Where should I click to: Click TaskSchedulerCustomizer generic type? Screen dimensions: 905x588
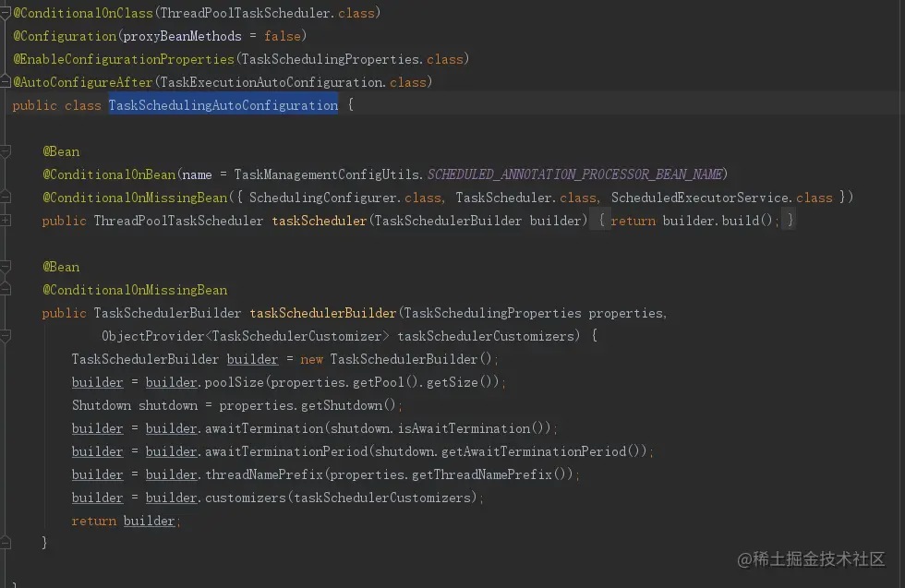pos(296,336)
